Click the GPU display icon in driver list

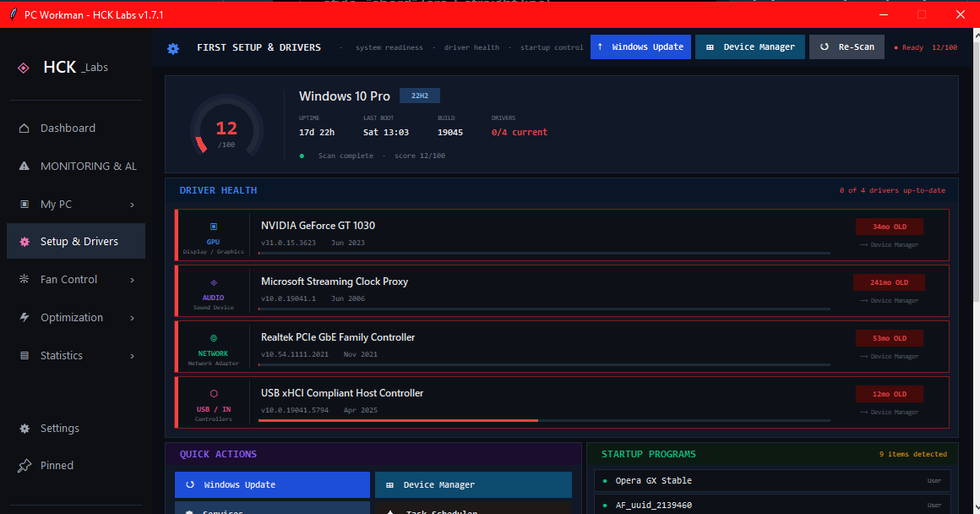click(x=213, y=227)
